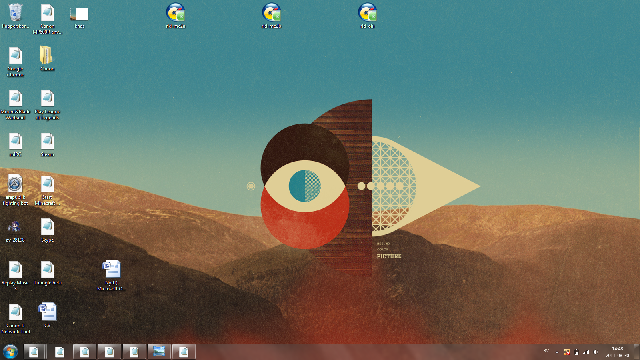
Task: Select the round blue emblem desktop shortcut
Action: 15,189
